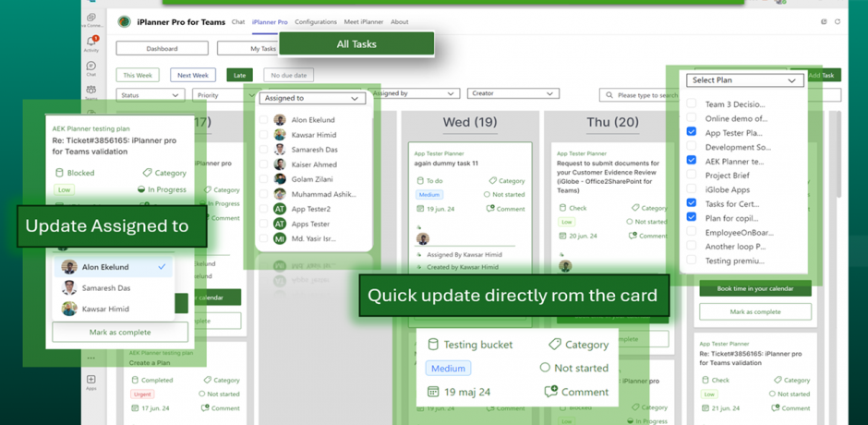
Task: Check the iGlobe Apps plan checkbox
Action: 692,189
